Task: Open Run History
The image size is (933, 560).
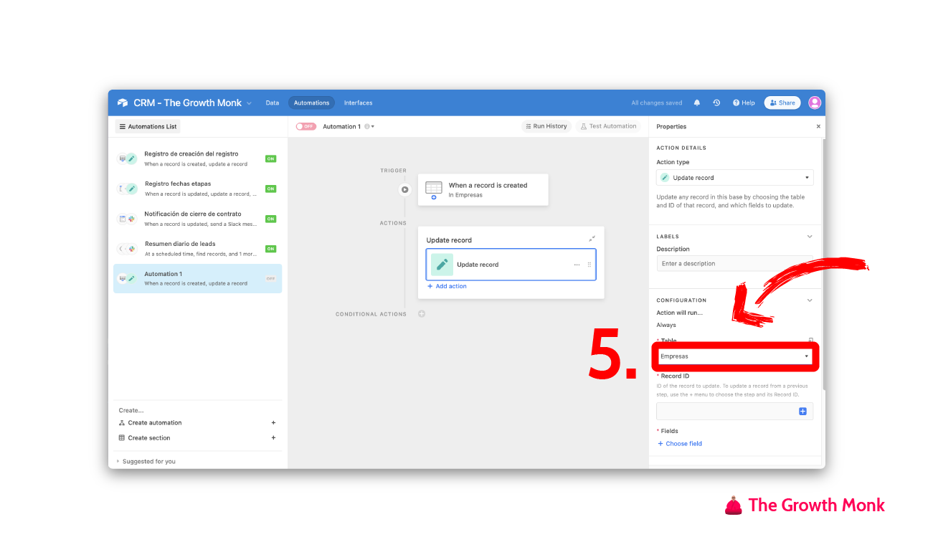Action: coord(546,126)
